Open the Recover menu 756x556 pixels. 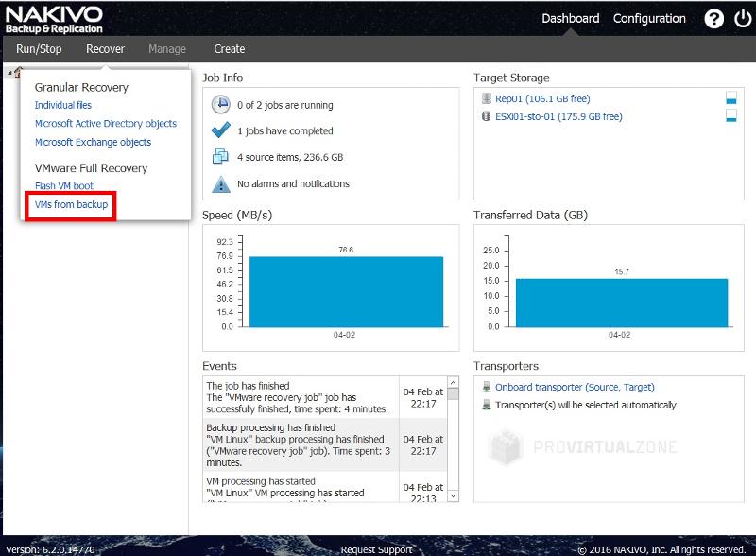coord(105,49)
